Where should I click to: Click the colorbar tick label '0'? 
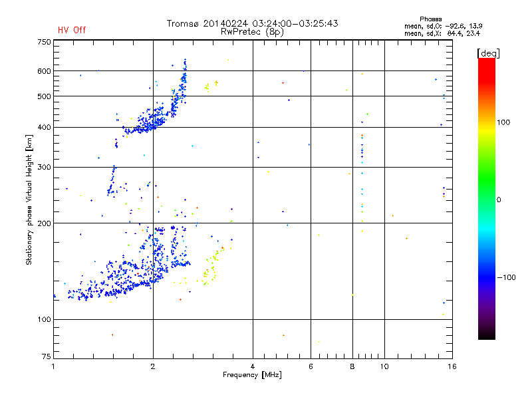click(x=499, y=199)
